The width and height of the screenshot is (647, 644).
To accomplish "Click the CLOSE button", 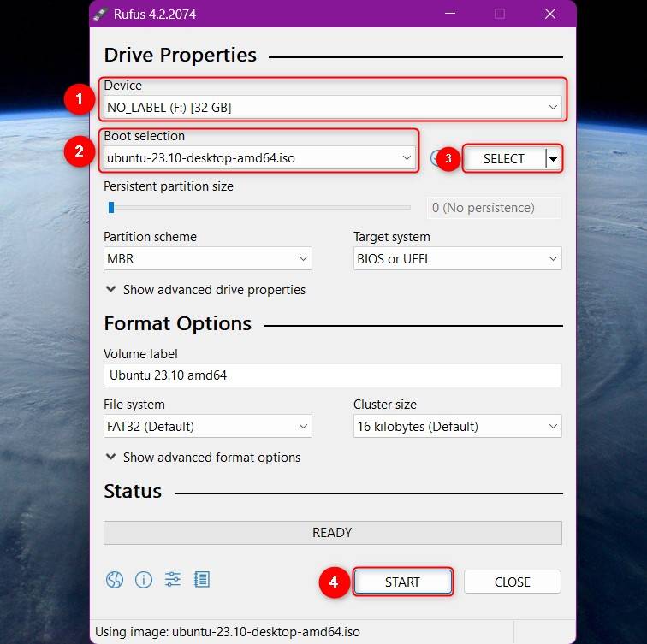I will point(512,582).
